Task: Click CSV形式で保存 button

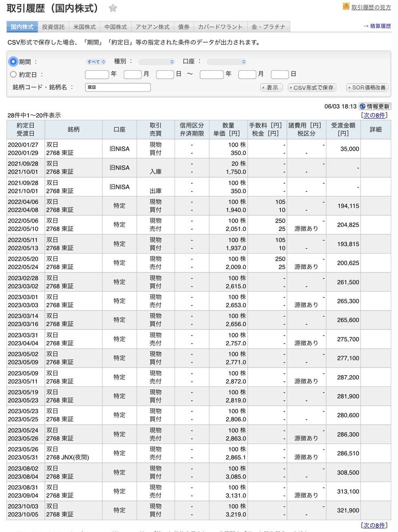Action: (312, 88)
